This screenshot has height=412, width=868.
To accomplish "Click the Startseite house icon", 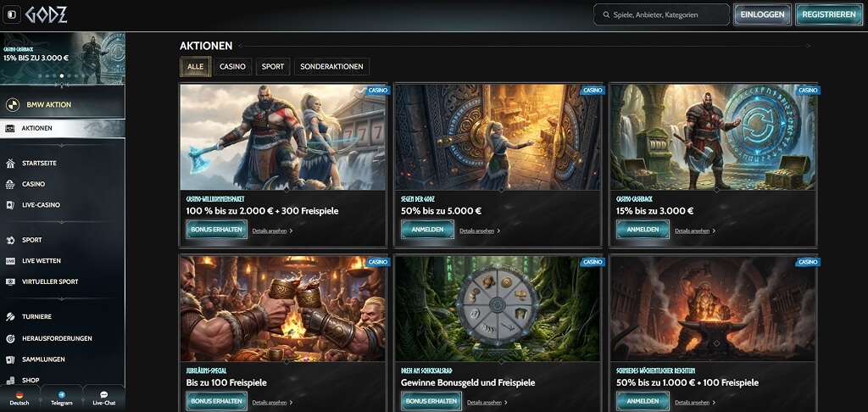I will pyautogui.click(x=10, y=164).
